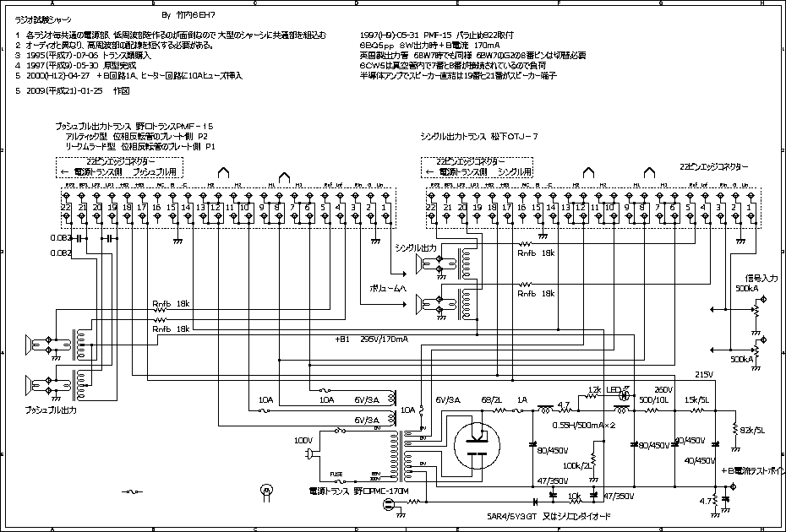Select the 1A fuse symbol after 68/2L resistor

tap(518, 410)
